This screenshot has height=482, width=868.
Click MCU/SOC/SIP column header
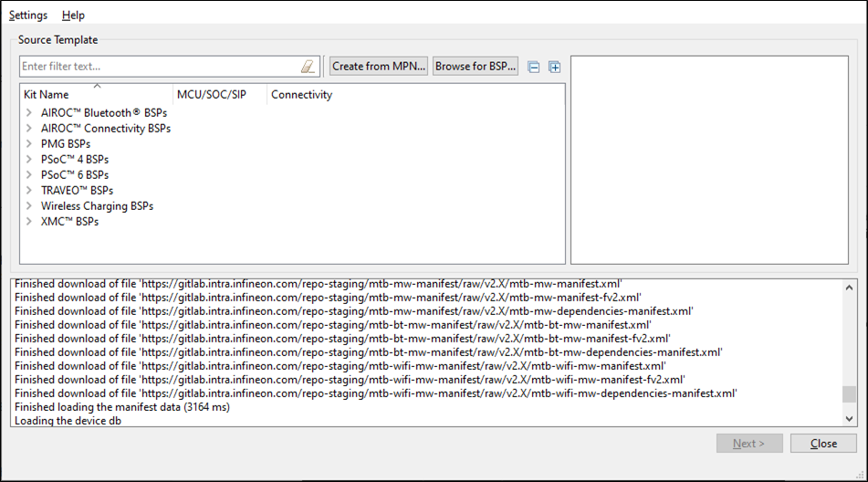tap(220, 95)
